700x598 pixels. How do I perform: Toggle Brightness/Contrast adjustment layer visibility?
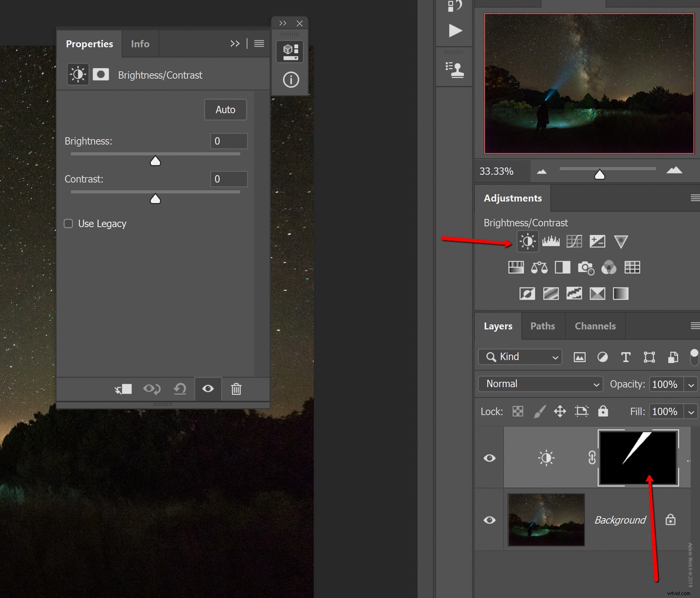click(489, 458)
